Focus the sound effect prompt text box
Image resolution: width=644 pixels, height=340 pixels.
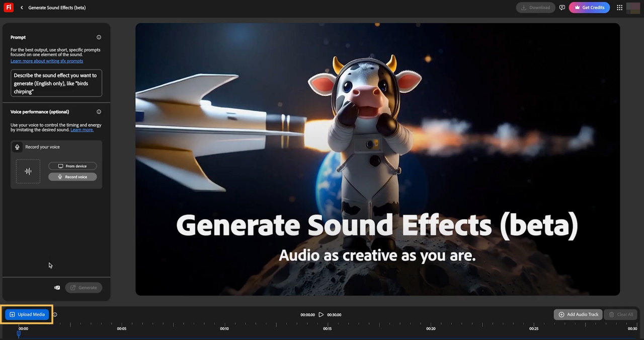[56, 83]
